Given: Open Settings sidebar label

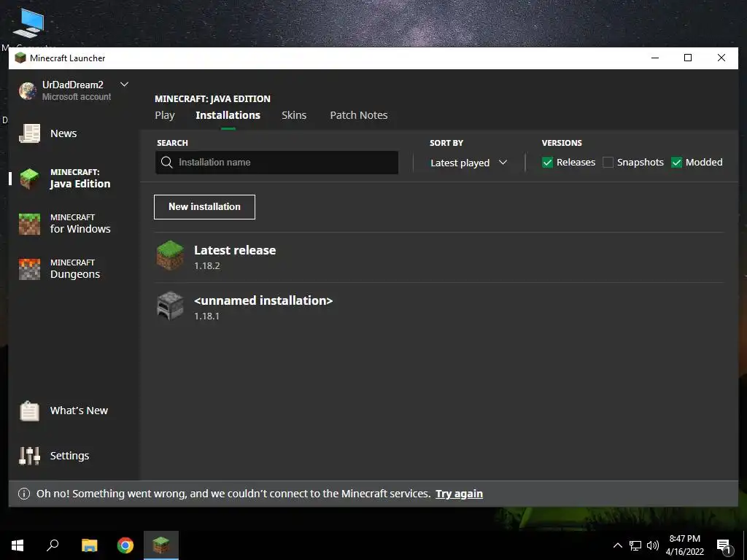Looking at the screenshot, I should tap(69, 456).
